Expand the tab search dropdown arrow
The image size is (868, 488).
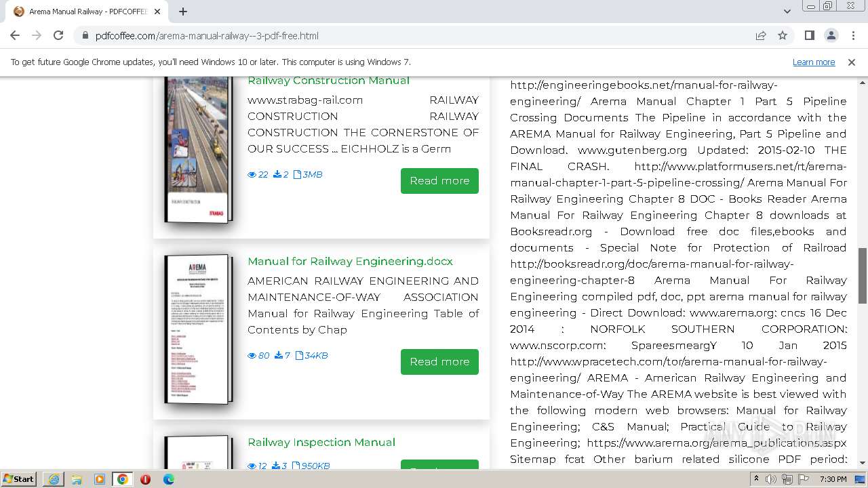[x=787, y=12]
